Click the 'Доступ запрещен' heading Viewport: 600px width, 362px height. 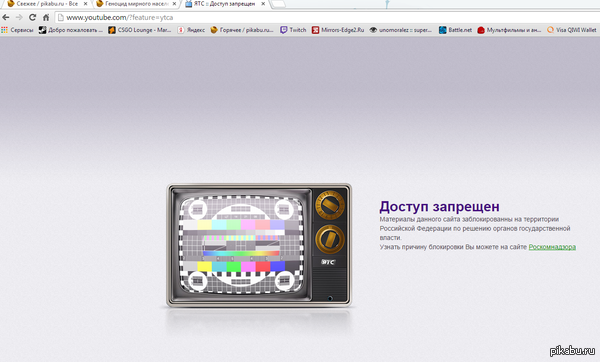point(439,207)
